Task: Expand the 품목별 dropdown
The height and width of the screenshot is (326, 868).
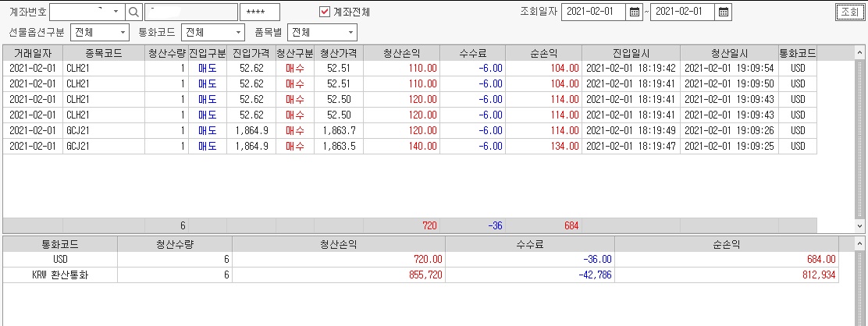Action: pos(350,32)
